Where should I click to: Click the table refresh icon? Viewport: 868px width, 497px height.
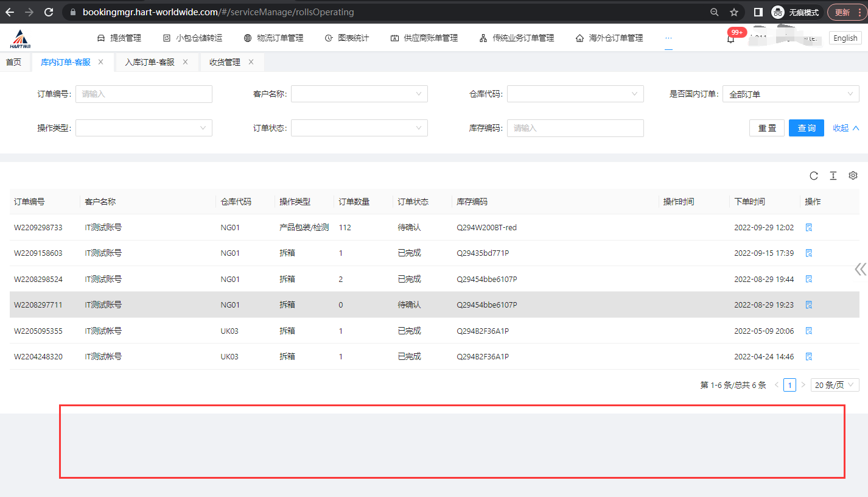(814, 176)
